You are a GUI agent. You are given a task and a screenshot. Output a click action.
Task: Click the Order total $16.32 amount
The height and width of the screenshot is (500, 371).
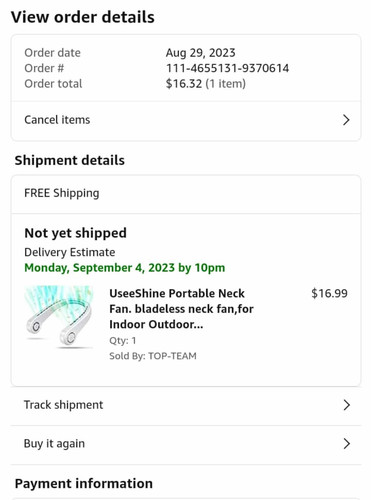(184, 84)
